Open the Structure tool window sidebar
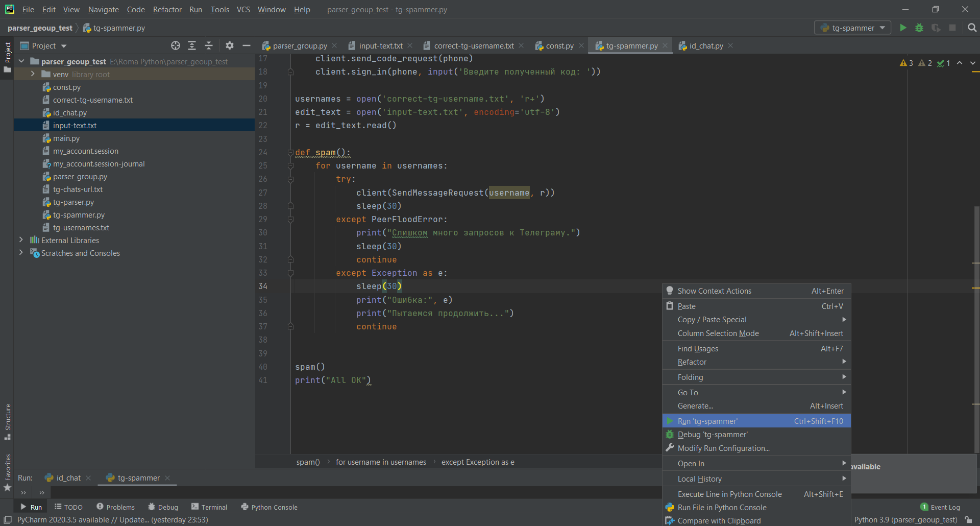Viewport: 980px width, 526px height. click(7, 422)
